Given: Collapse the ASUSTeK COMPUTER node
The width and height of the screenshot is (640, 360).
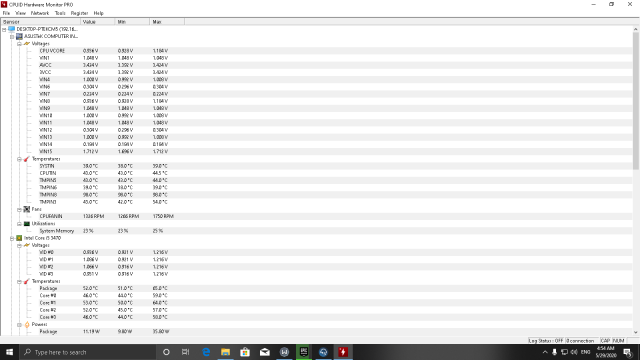Looking at the screenshot, I should (x=12, y=37).
